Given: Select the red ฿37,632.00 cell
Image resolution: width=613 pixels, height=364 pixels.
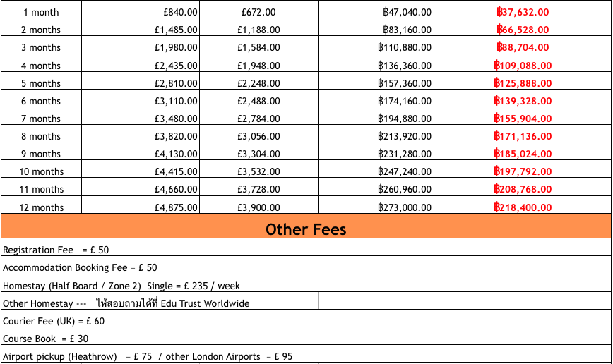Looking at the screenshot, I should click(523, 12).
